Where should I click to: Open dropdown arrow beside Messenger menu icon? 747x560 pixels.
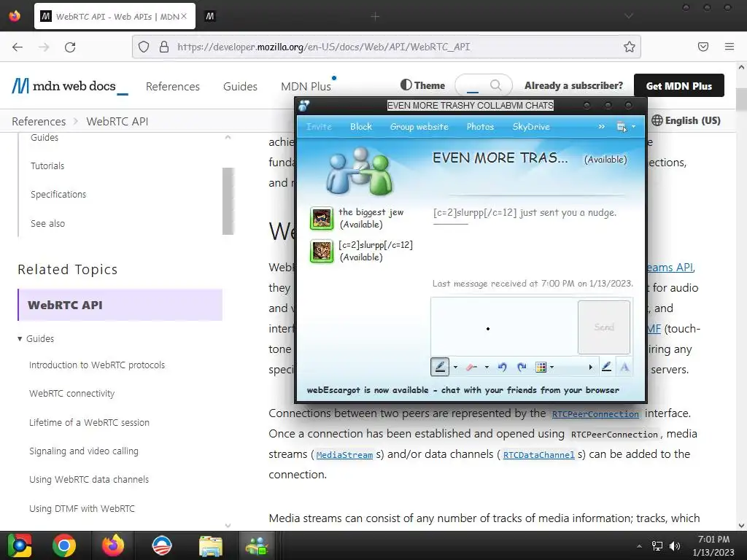click(x=634, y=127)
